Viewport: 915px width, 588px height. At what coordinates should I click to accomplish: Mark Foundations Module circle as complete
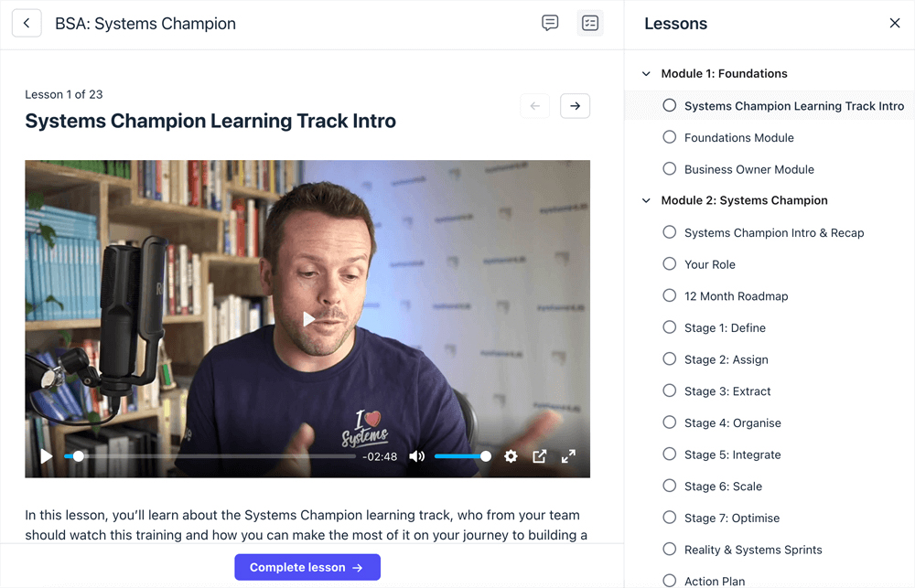[x=670, y=137]
